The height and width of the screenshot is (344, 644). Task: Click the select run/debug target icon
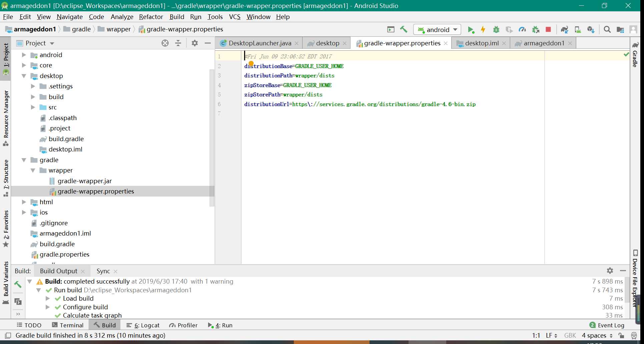(391, 29)
